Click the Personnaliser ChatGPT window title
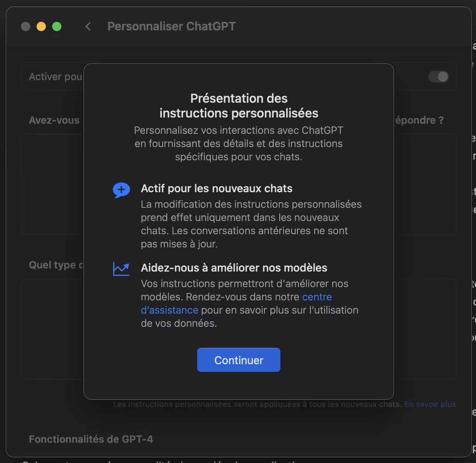Viewport: 476px width, 463px height. (171, 26)
